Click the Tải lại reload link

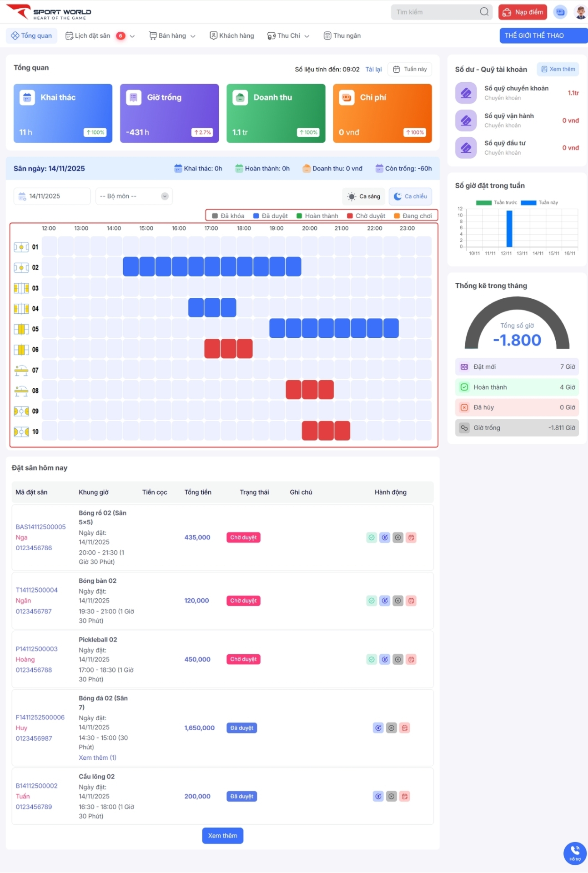tap(373, 70)
